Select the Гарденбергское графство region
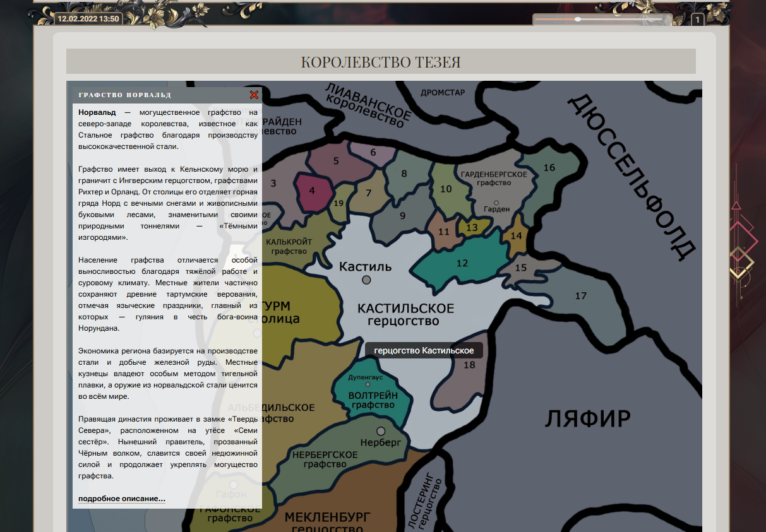766x532 pixels. tap(494, 178)
